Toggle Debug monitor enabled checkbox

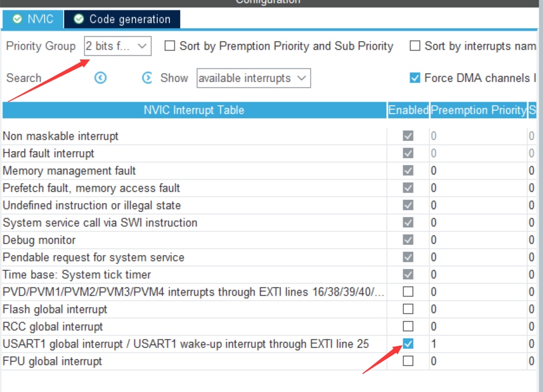pyautogui.click(x=408, y=240)
